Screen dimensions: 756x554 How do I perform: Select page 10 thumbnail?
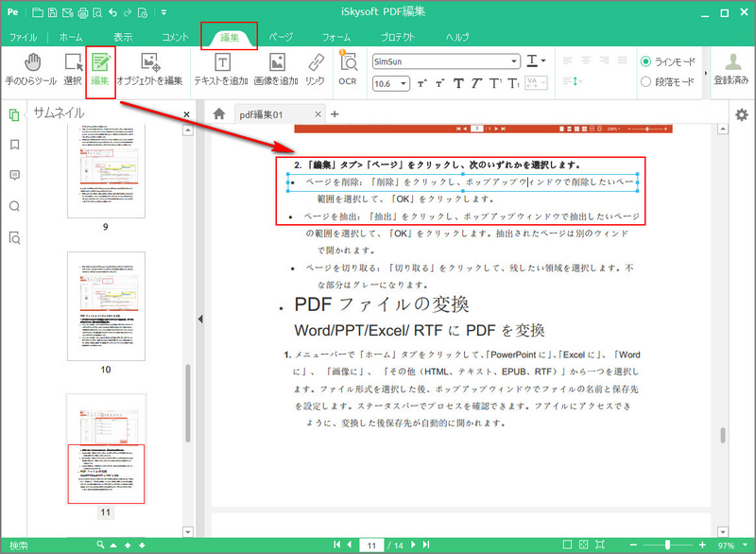tap(106, 306)
